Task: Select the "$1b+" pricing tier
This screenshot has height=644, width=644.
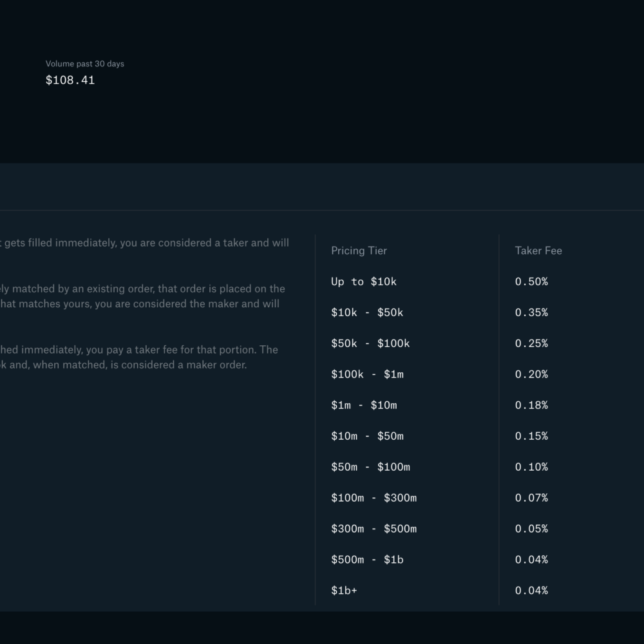Action: (344, 591)
